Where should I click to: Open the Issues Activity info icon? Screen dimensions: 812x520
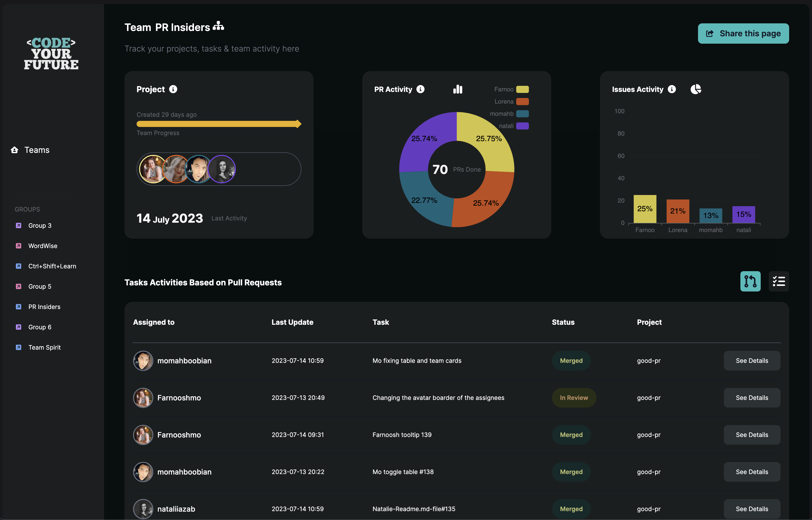pos(672,89)
